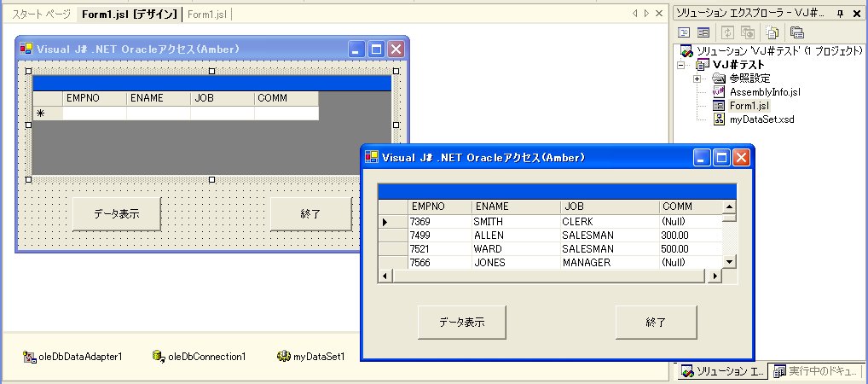
Task: Close the Solution Explorer panel
Action: click(856, 14)
